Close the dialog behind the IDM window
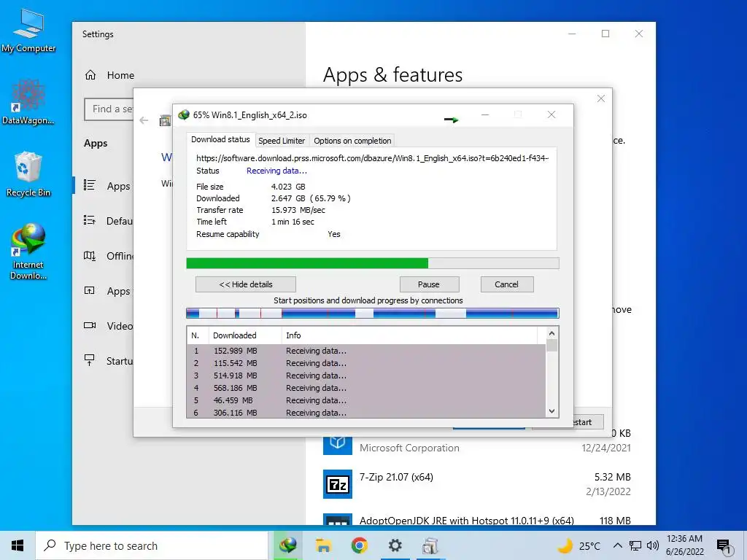747x560 pixels. (601, 98)
